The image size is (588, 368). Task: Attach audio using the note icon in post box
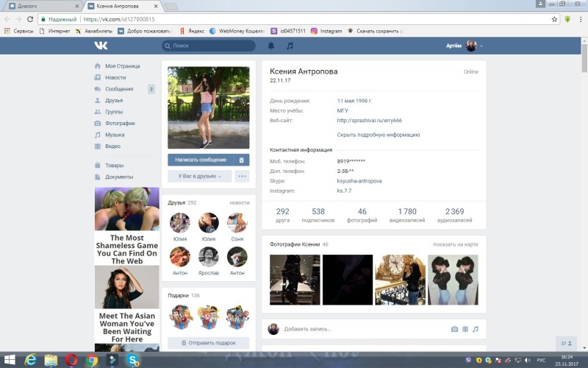(x=476, y=329)
